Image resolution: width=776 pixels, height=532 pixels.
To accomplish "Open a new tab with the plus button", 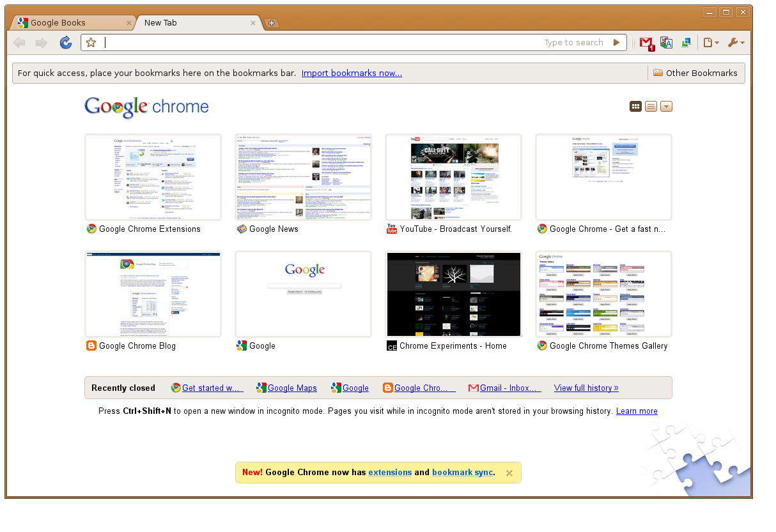I will (x=272, y=23).
